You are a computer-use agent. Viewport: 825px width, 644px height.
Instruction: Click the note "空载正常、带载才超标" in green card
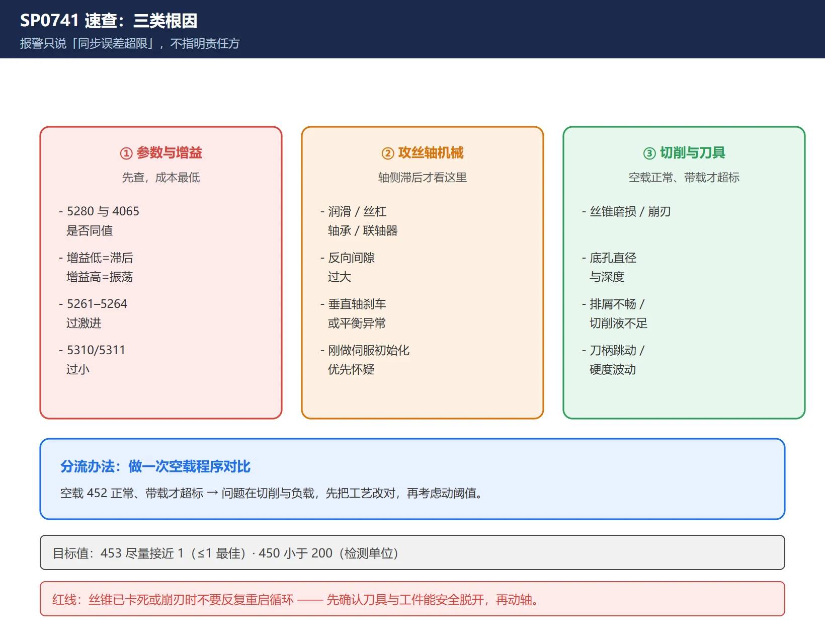[x=684, y=177]
